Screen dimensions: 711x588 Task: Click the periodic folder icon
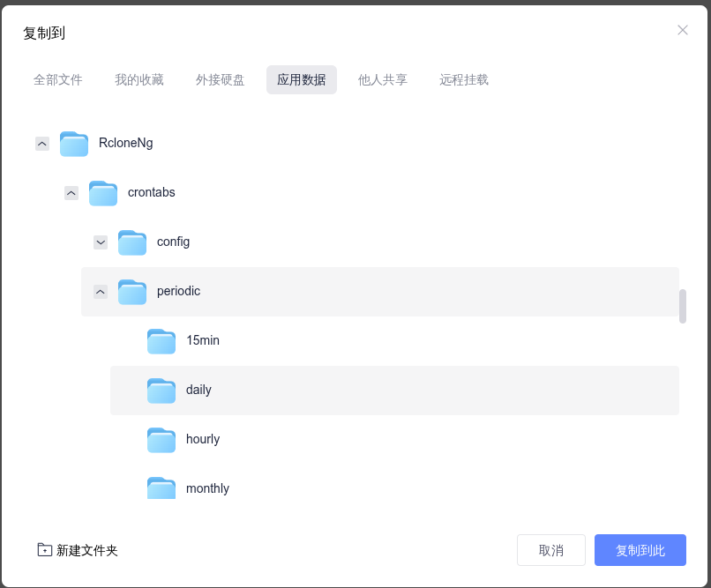[132, 292]
